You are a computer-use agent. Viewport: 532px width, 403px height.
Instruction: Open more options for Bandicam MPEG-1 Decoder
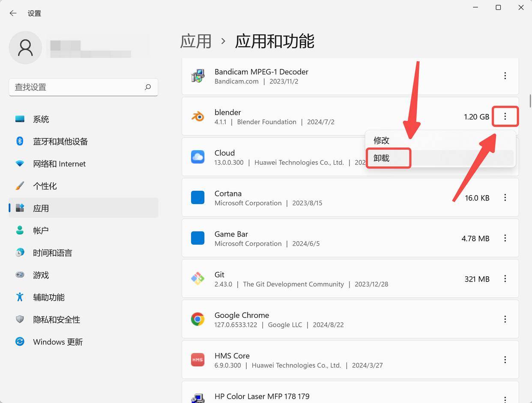pos(505,76)
